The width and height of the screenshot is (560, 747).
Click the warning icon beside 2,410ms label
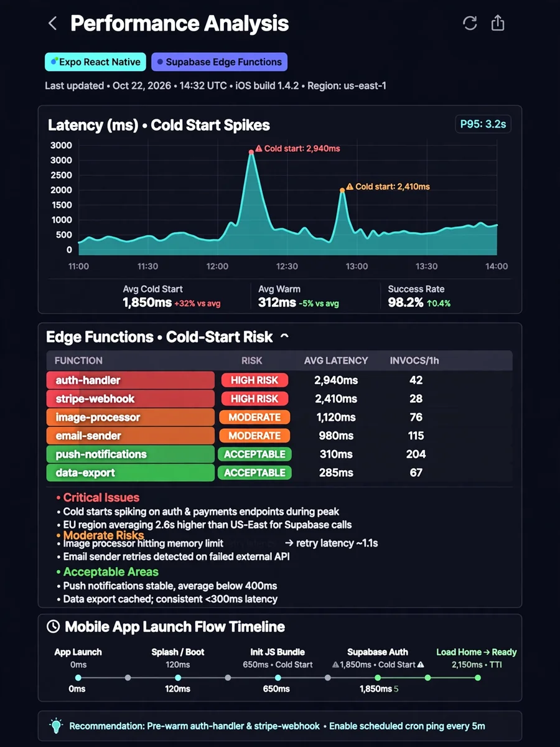tap(350, 186)
